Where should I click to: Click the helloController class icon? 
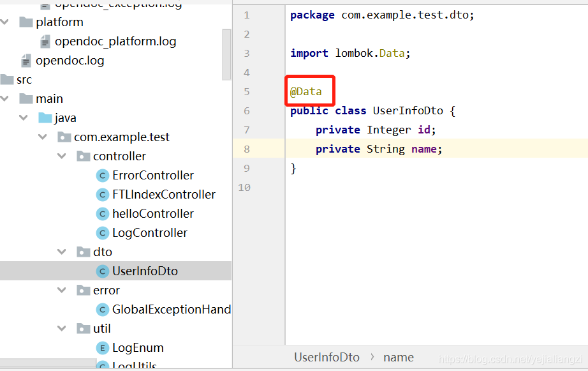pos(103,214)
